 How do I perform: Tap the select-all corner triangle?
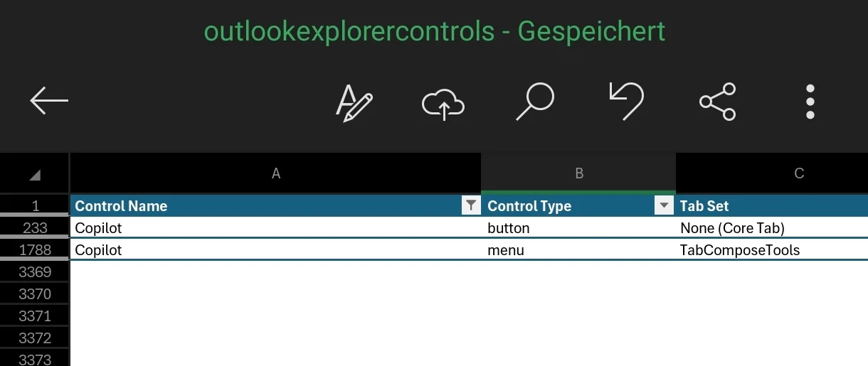[35, 174]
